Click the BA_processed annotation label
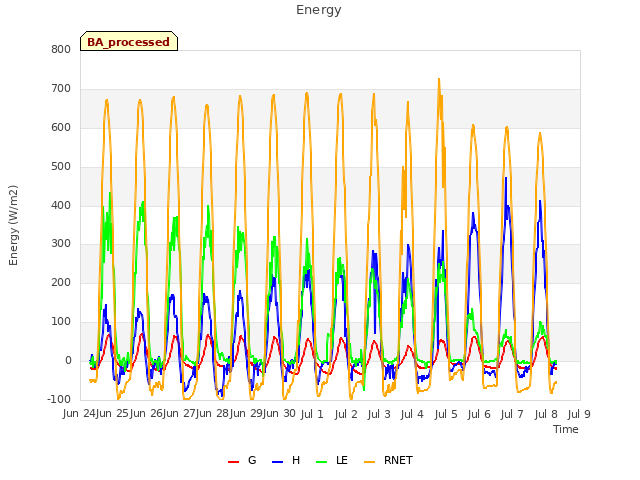 point(129,42)
